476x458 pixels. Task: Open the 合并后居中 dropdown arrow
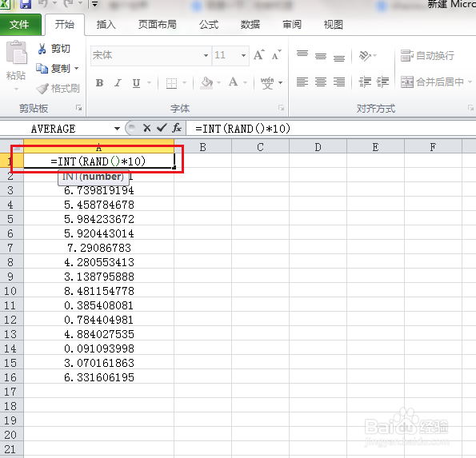click(470, 82)
